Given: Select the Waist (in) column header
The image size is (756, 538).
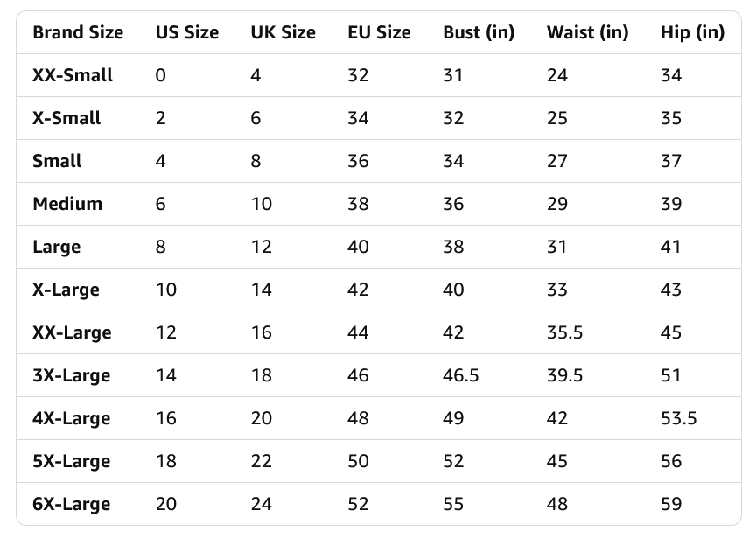Looking at the screenshot, I should [x=588, y=32].
